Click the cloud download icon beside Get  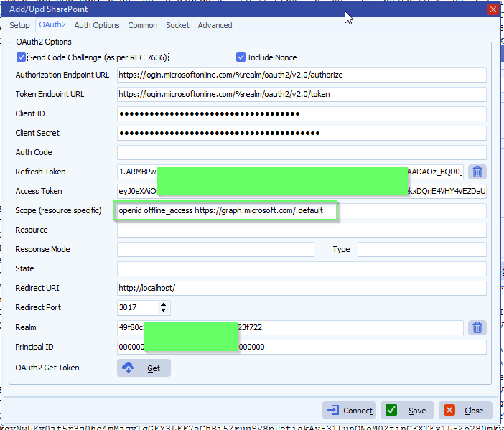pos(128,368)
